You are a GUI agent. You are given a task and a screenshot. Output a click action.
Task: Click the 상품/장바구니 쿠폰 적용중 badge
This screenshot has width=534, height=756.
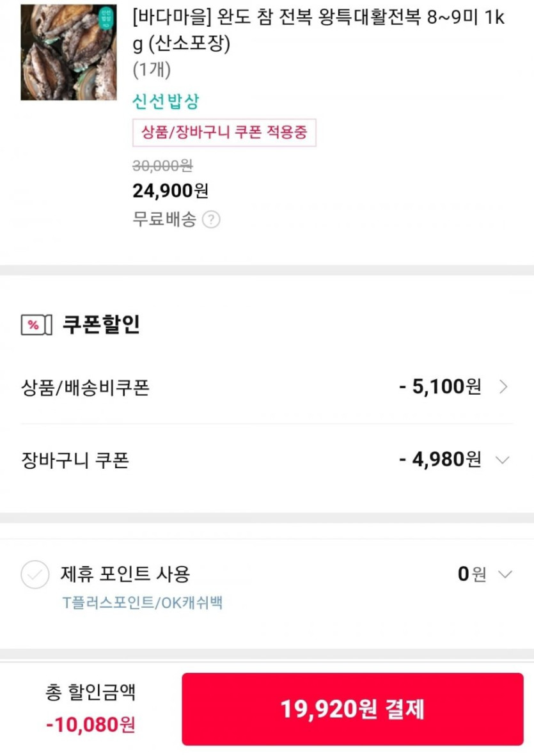coord(224,132)
